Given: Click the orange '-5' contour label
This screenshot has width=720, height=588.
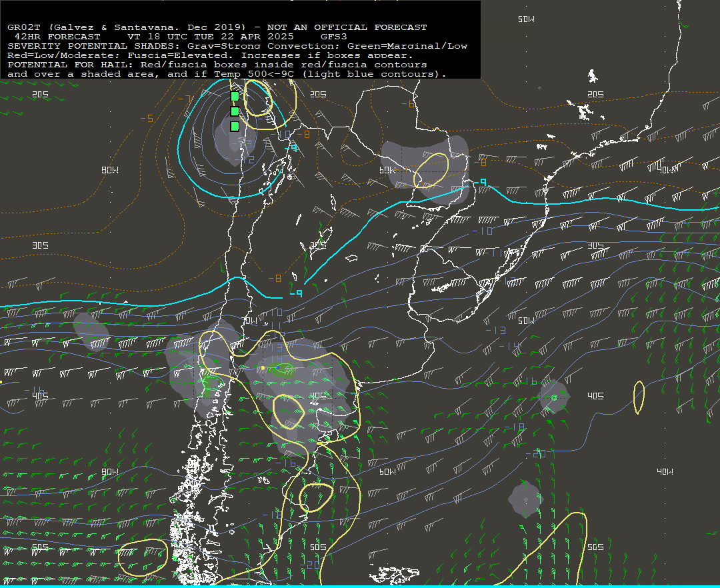Looking at the screenshot, I should point(147,119).
